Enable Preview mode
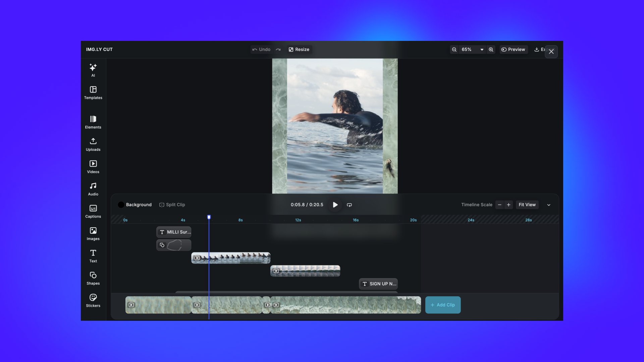The image size is (644, 362). (514, 49)
